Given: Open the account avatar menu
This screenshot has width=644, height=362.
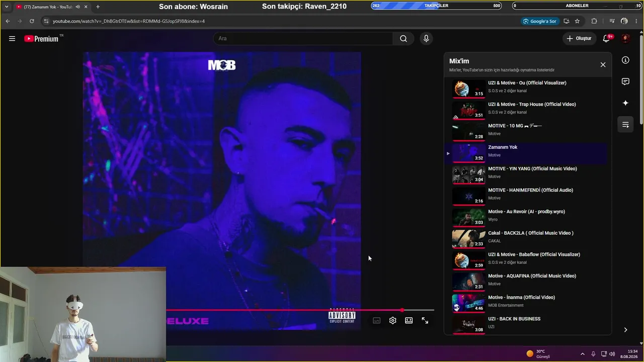Looking at the screenshot, I should (x=625, y=39).
